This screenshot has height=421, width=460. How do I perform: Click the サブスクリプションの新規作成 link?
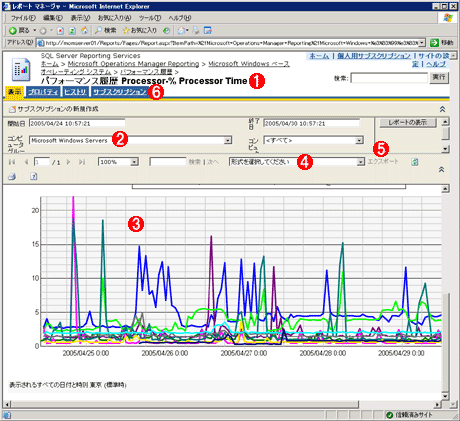point(58,109)
